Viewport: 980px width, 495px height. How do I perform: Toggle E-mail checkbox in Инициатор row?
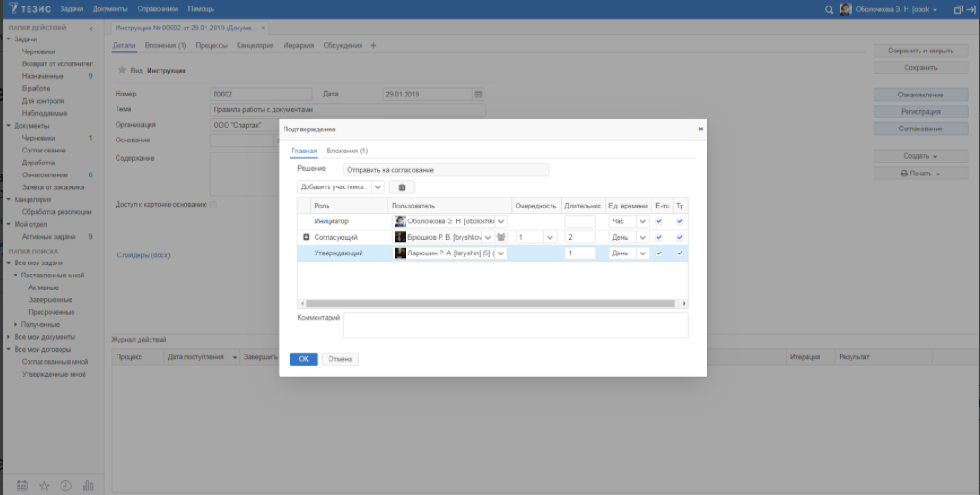[659, 221]
